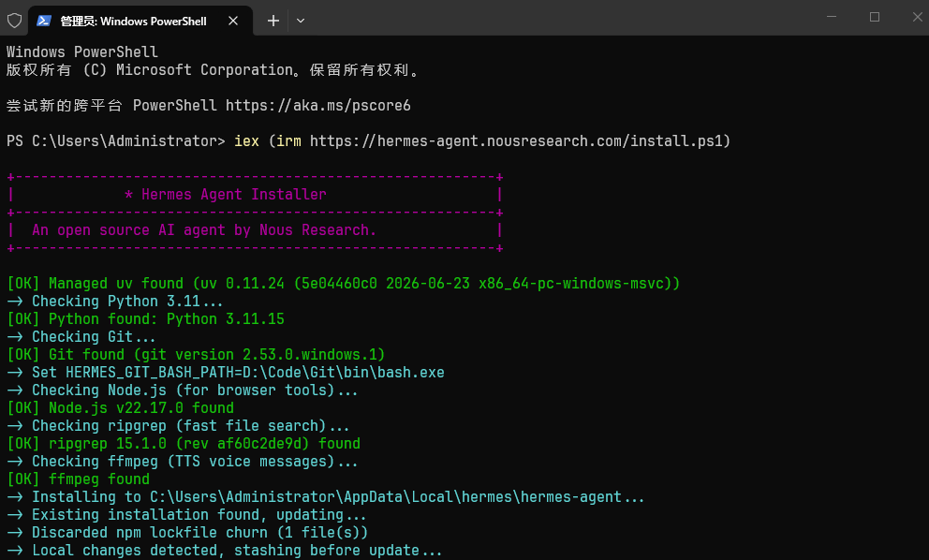This screenshot has height=560, width=929.
Task: Click '* Hermes Agent Installer' banner text
Action: coord(225,195)
